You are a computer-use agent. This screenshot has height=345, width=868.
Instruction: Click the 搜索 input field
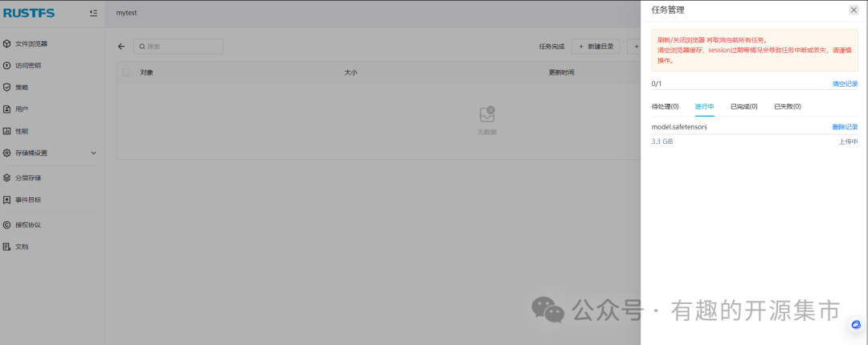[178, 47]
